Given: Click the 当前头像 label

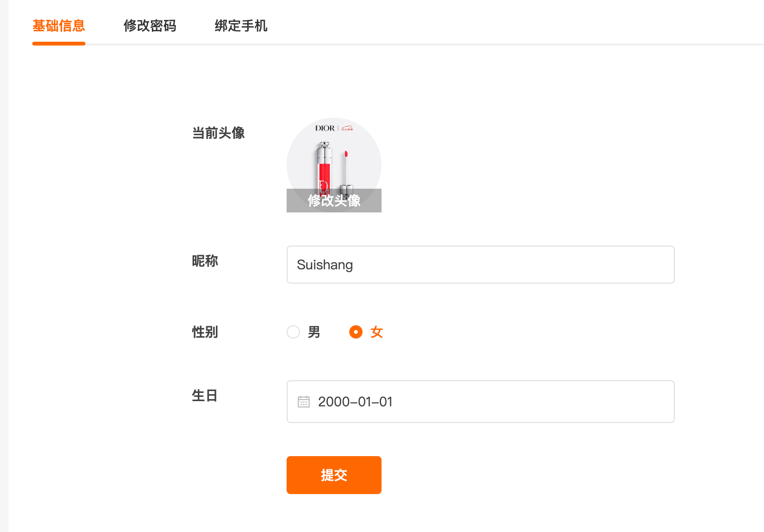Looking at the screenshot, I should coord(218,133).
